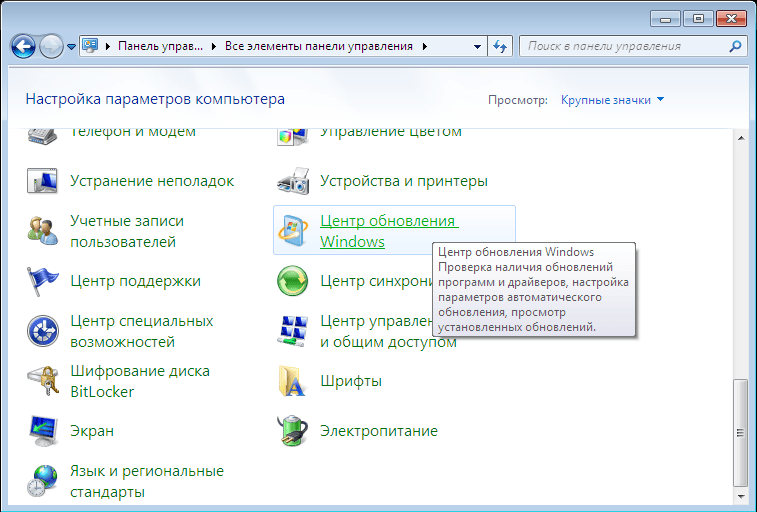This screenshot has height=512, width=757.
Task: Open 'Язык и региональные стандарты' link
Action: 147,481
